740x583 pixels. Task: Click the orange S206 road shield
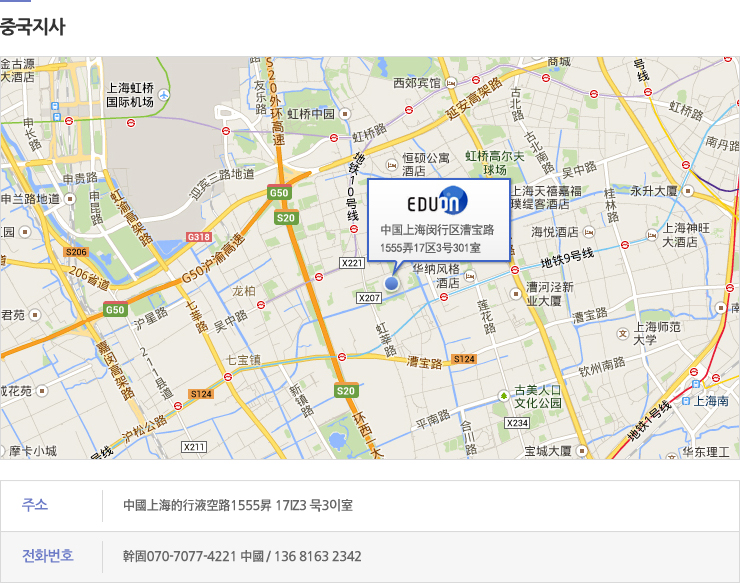pyautogui.click(x=76, y=252)
